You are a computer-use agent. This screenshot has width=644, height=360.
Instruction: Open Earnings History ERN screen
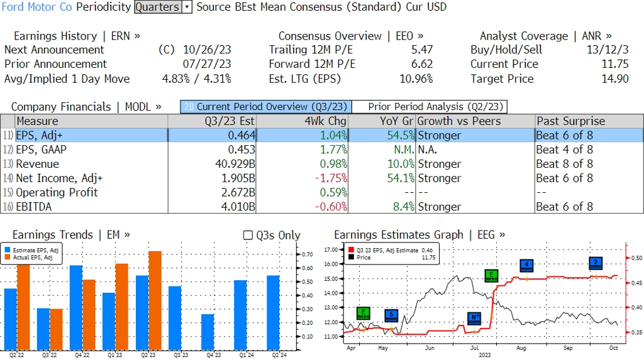tap(77, 36)
